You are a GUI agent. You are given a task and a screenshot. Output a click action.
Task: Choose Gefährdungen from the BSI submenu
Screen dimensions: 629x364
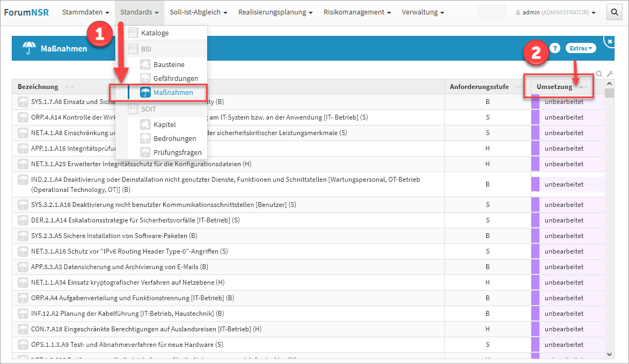[x=175, y=78]
